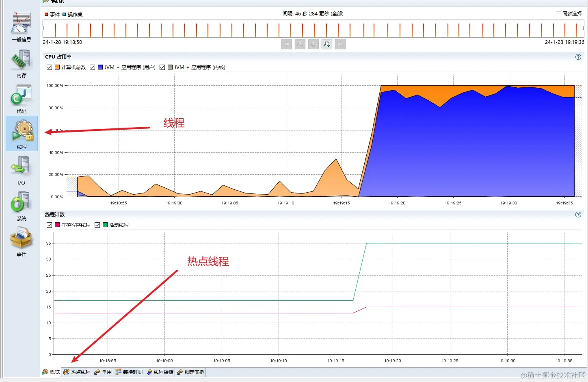
Task: Click the 35 axis label on thread chart
Action: 49,243
